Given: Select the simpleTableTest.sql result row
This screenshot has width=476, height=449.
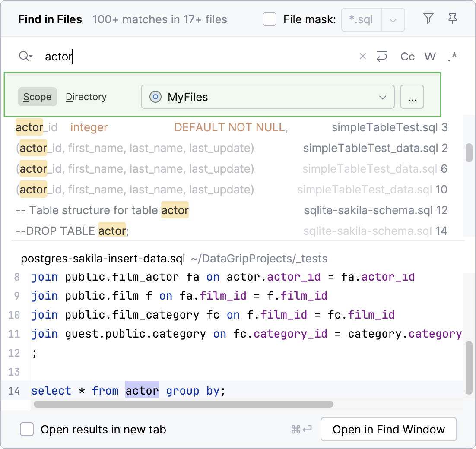Looking at the screenshot, I should [x=173, y=127].
